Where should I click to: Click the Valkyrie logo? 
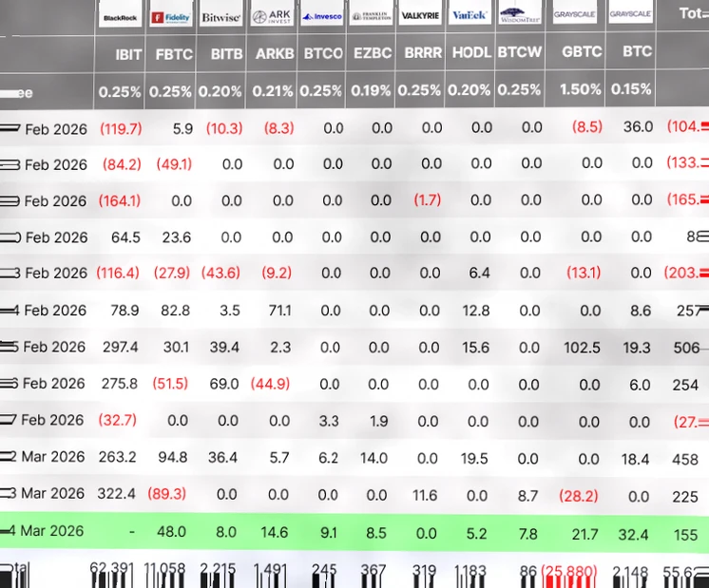[x=420, y=14]
